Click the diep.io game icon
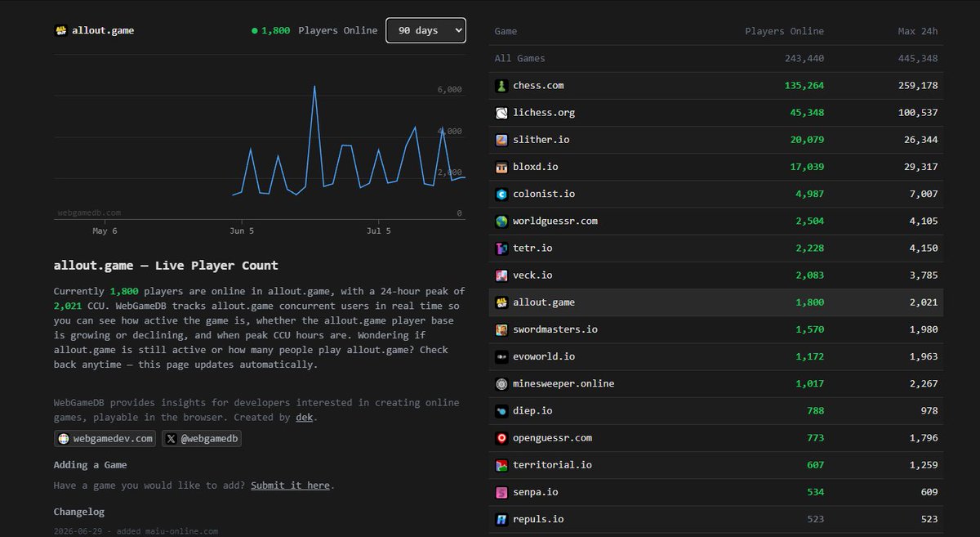This screenshot has height=537, width=980. pos(501,410)
